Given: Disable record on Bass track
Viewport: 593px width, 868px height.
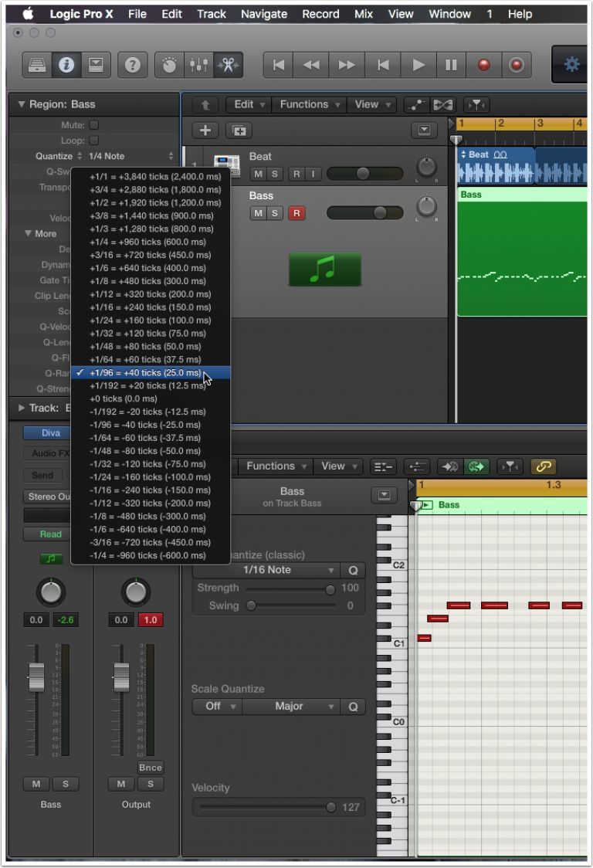Looking at the screenshot, I should [296, 213].
